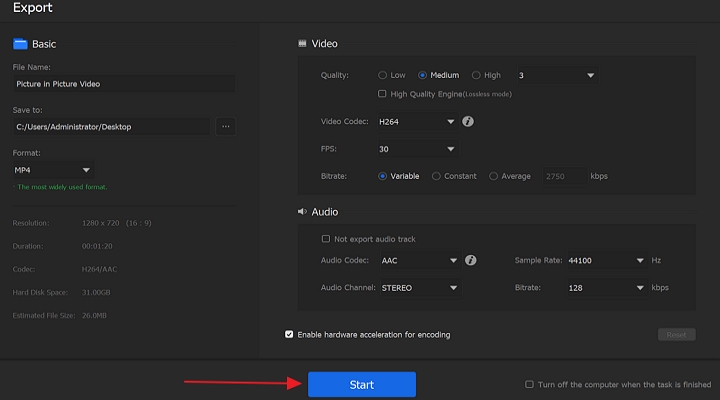Click the blue Start button
This screenshot has height=400, width=720.
(x=361, y=384)
